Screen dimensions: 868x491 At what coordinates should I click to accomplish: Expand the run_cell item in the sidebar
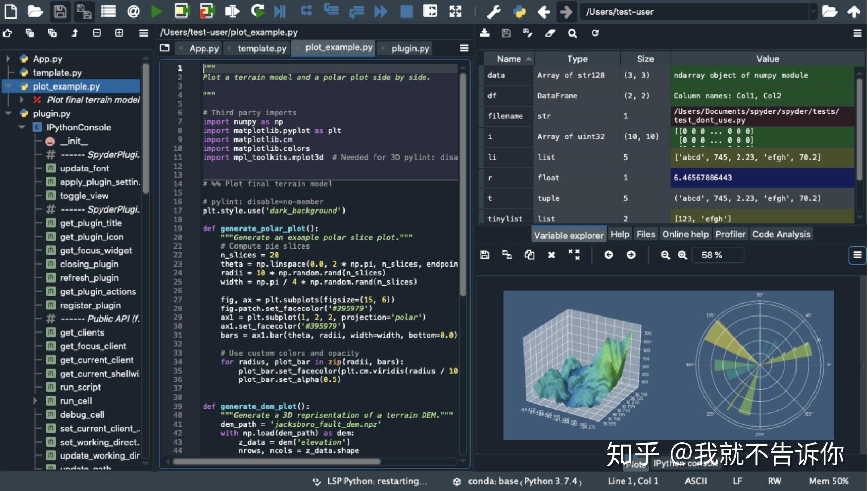point(35,401)
